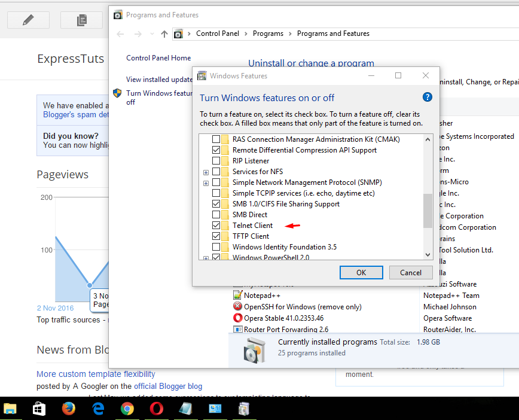Open the official Blogger blog link

coord(168,386)
